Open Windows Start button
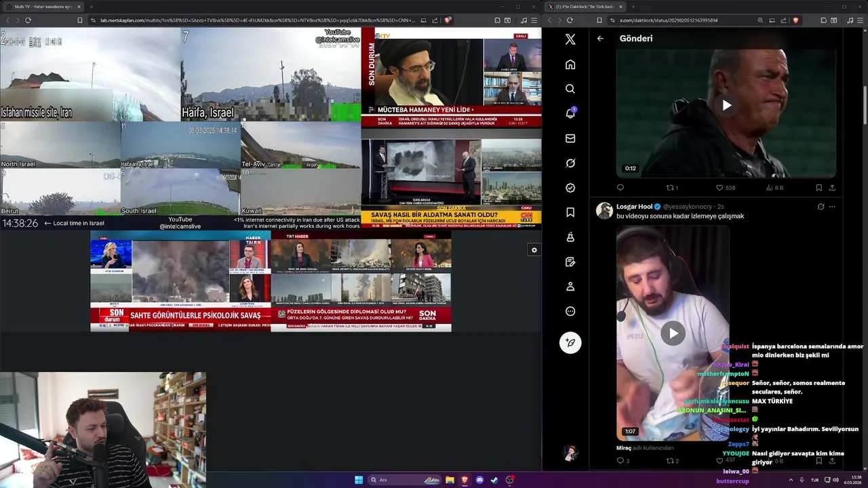This screenshot has width=868, height=488. click(359, 480)
